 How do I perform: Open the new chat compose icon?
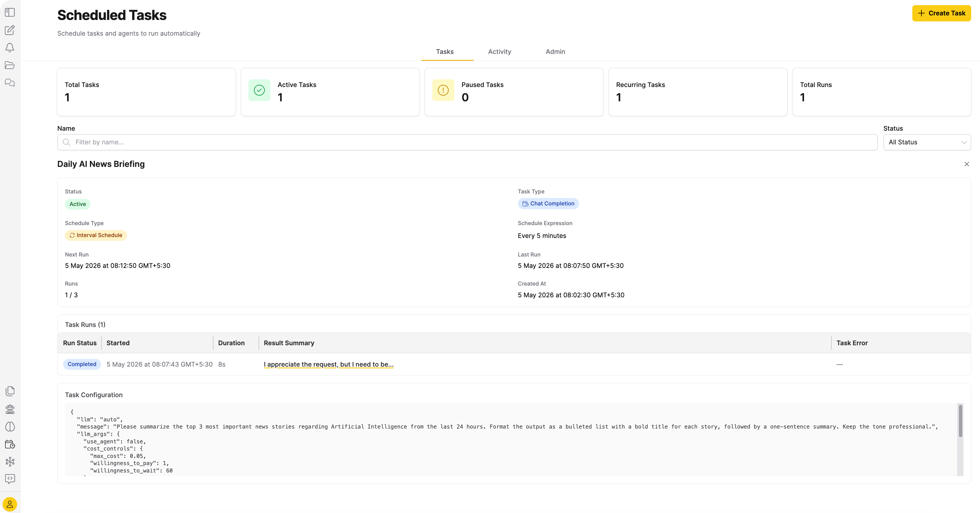tap(10, 30)
